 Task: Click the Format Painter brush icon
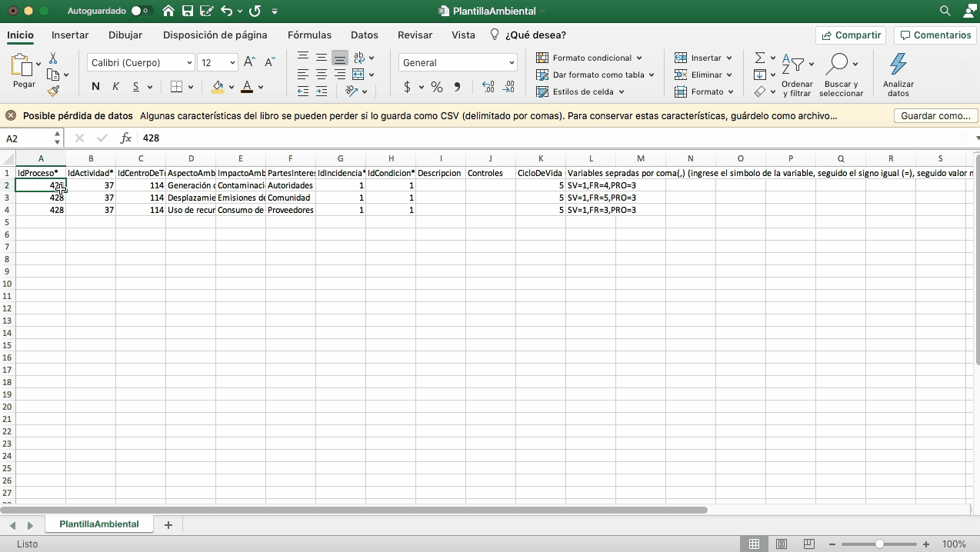[x=53, y=91]
